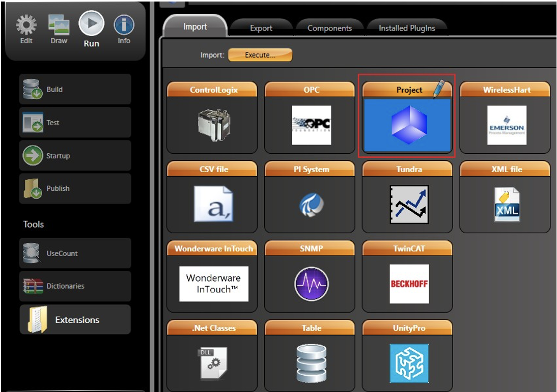Click the Publish button in sidebar
Image resolution: width=557 pixels, height=392 pixels.
coord(75,188)
